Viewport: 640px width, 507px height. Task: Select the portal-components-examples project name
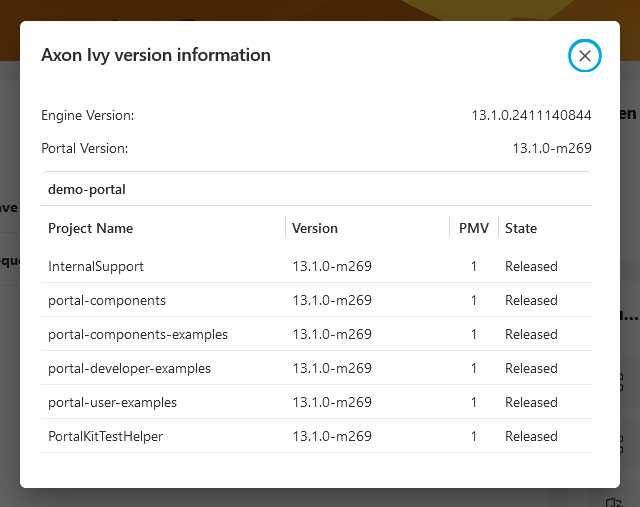[x=138, y=334]
